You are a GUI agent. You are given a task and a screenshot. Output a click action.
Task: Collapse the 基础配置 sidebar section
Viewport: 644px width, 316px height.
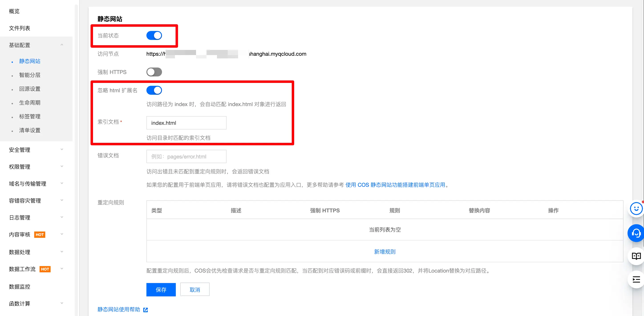coord(62,45)
